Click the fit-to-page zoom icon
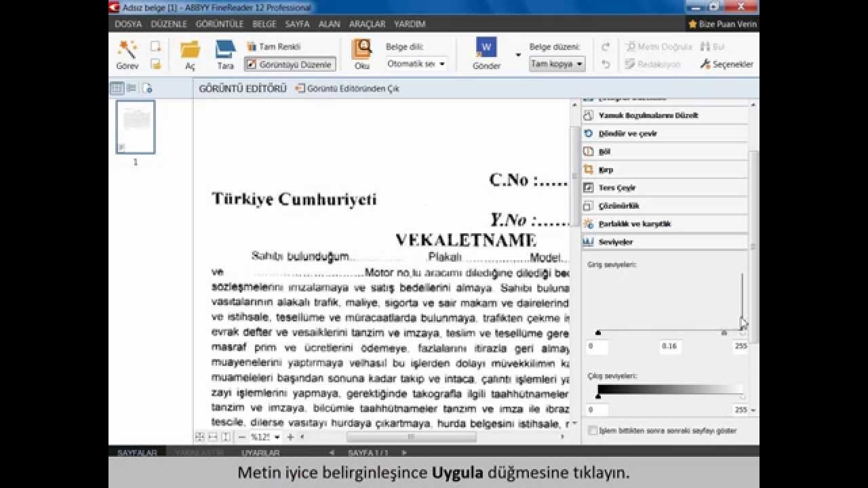Image resolution: width=868 pixels, height=488 pixels. (x=199, y=437)
